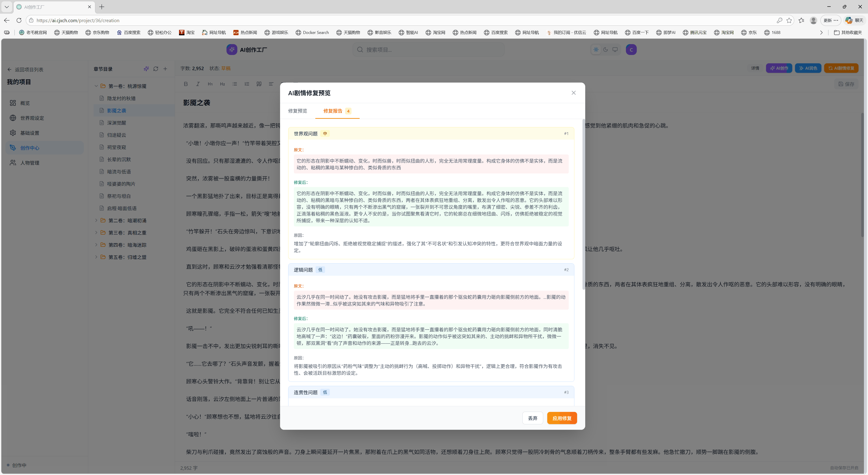Open chapter 启程·暗面低语

[x=134, y=208]
